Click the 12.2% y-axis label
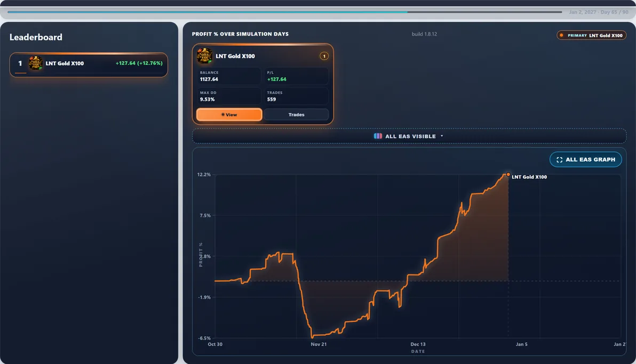Screen dimensions: 636x364 point(204,175)
